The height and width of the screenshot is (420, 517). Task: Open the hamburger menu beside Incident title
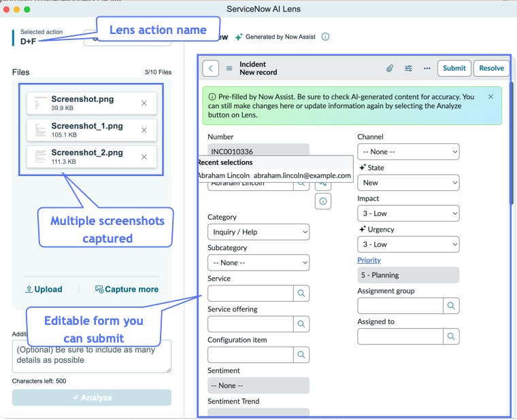click(x=229, y=69)
